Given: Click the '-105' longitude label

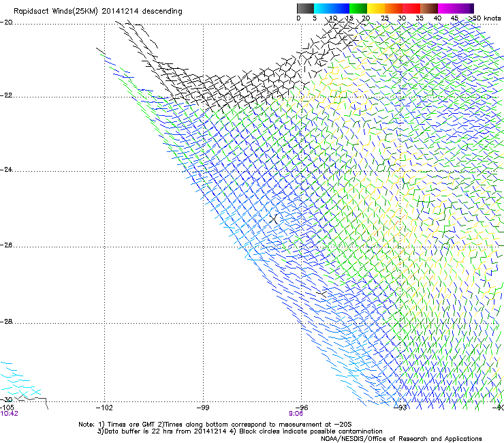Looking at the screenshot, I should coord(7,408).
